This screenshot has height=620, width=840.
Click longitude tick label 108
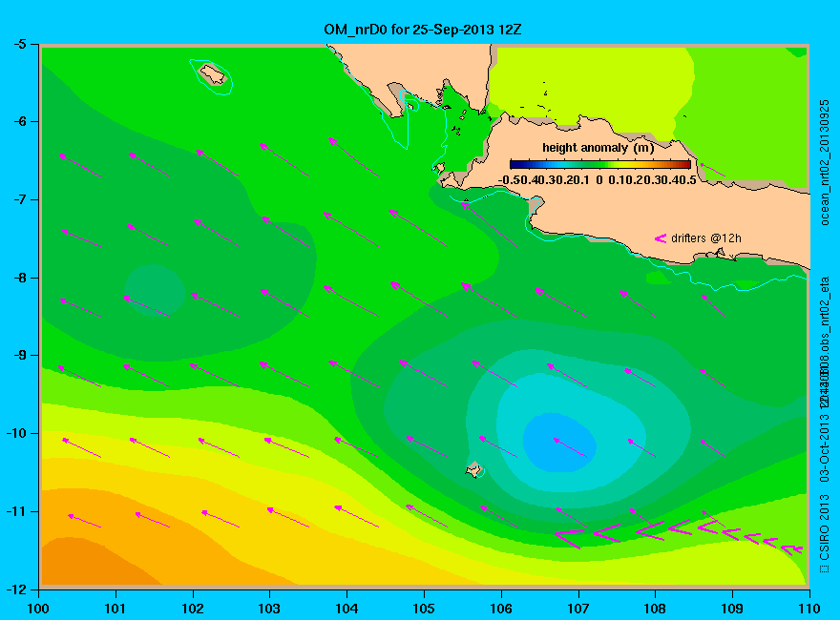tap(655, 609)
